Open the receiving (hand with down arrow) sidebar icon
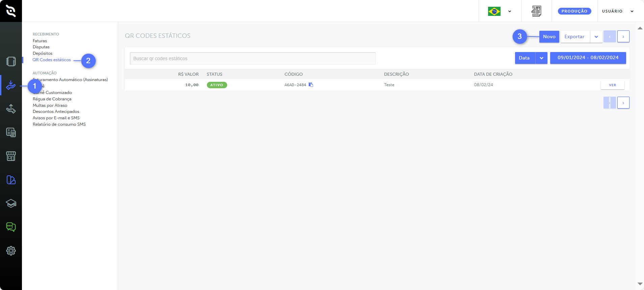644x290 pixels. (11, 85)
